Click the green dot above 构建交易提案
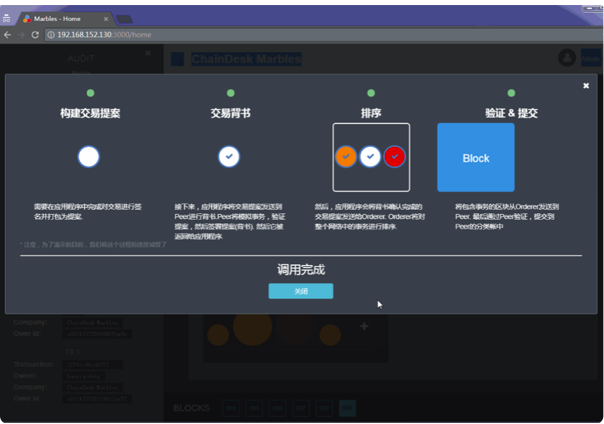 [90, 93]
